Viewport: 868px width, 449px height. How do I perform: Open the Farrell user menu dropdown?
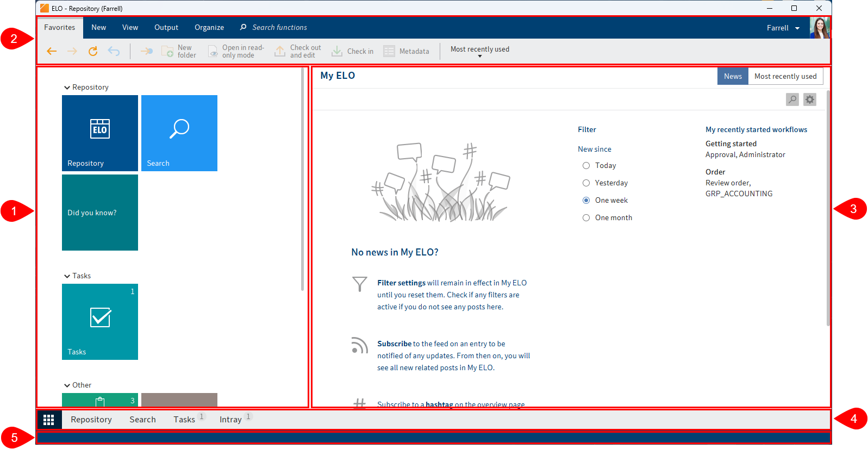point(783,28)
